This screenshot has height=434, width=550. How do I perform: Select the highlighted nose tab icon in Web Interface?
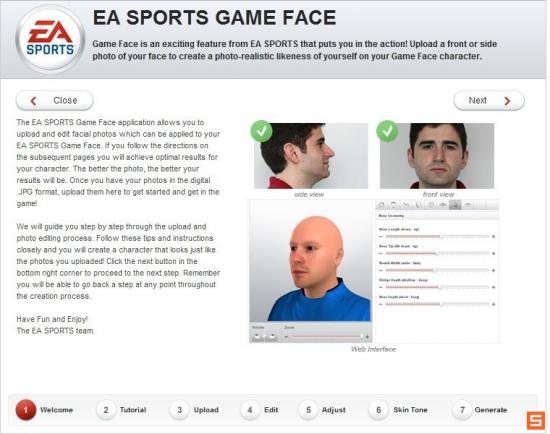click(455, 205)
